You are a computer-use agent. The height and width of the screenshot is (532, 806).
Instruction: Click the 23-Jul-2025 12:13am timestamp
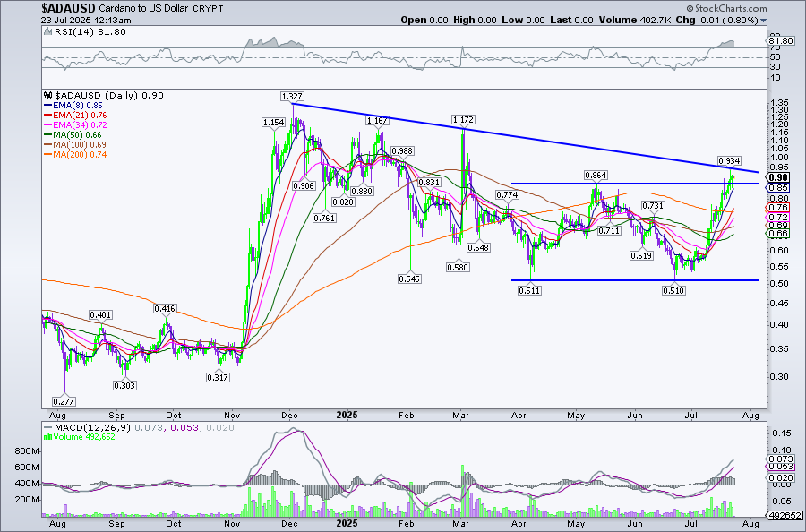[x=86, y=21]
